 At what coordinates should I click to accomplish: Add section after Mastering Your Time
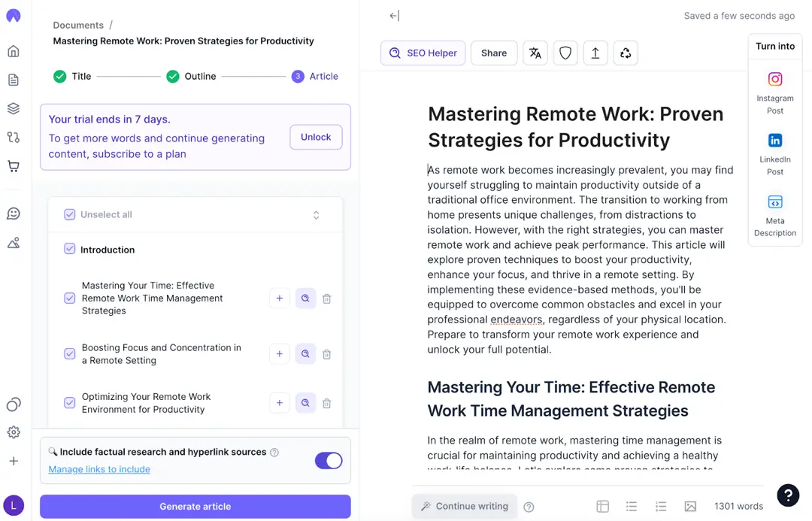tap(280, 298)
